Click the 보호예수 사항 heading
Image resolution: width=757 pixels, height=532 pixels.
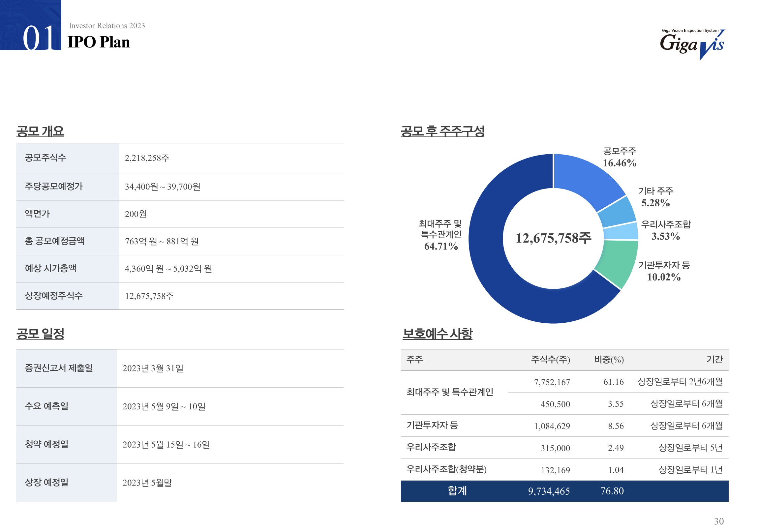(438, 334)
